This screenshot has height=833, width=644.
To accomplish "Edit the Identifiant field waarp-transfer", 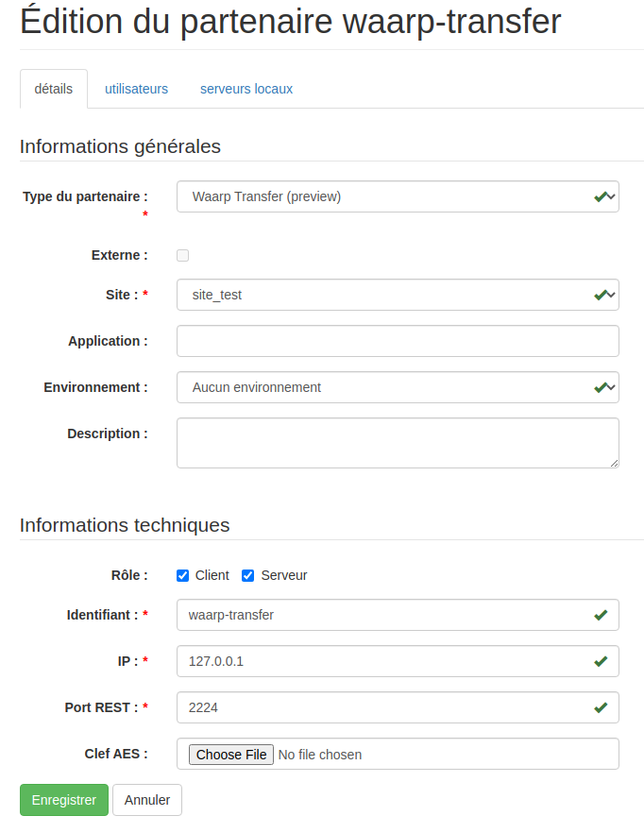I will click(x=398, y=615).
